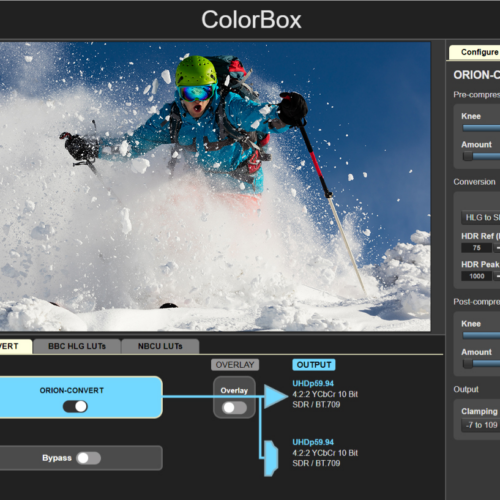The image size is (500, 500).
Task: Click the ColorBox title text
Action: pos(251,20)
